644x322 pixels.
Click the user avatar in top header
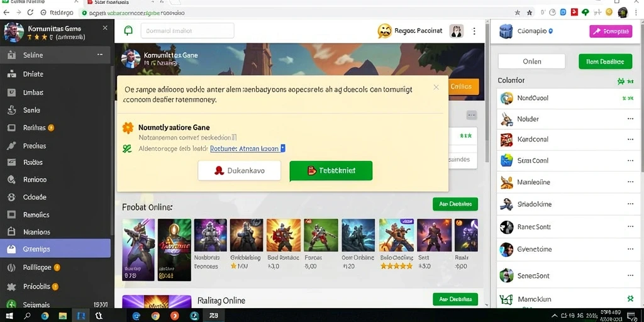pyautogui.click(x=457, y=31)
